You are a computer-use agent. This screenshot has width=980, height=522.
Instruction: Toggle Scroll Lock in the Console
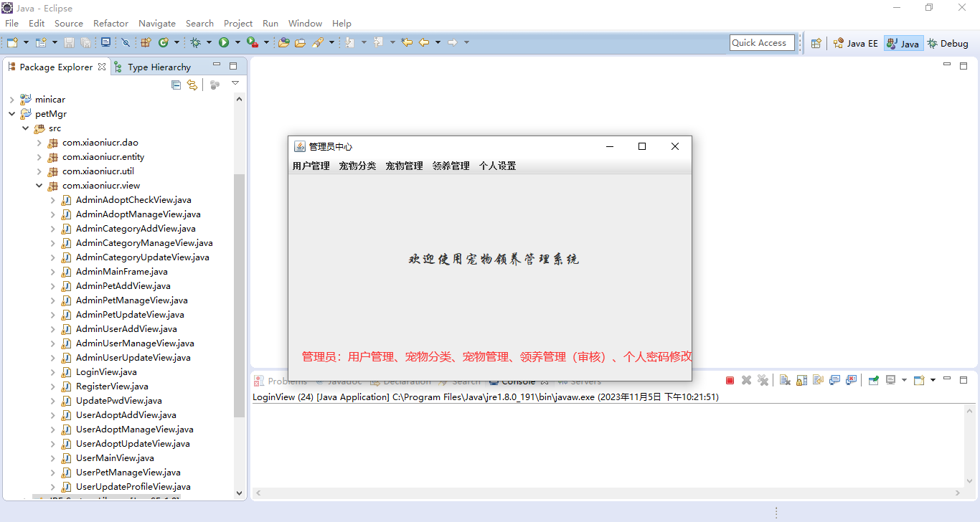tap(801, 381)
